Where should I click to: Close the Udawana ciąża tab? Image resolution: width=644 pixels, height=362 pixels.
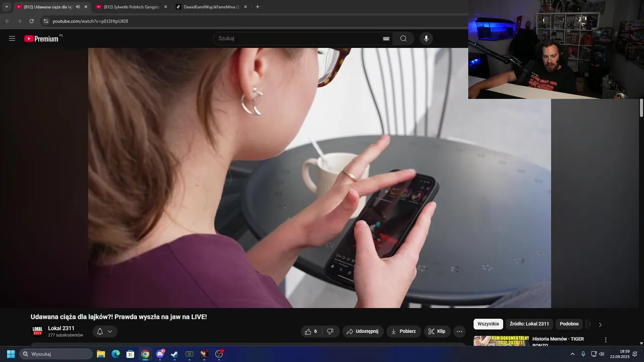[86, 7]
